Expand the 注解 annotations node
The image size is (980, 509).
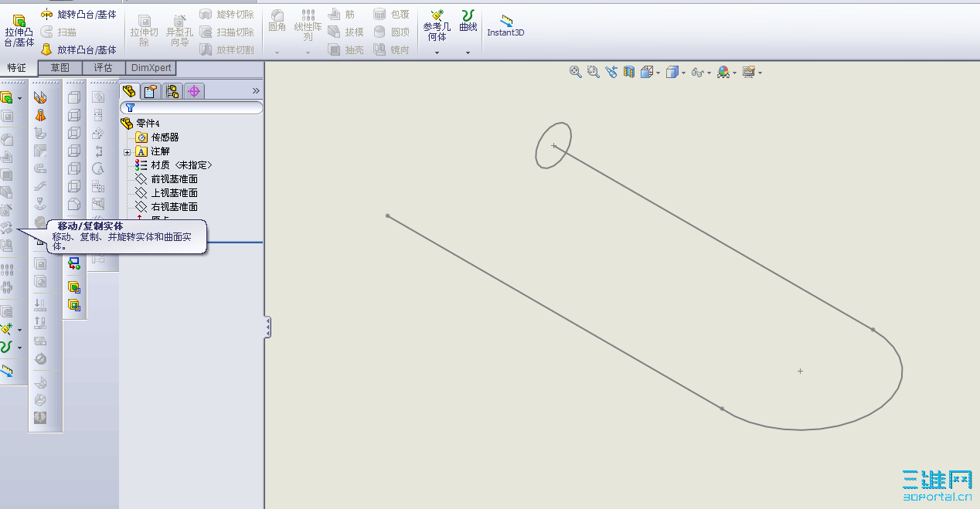(x=128, y=151)
